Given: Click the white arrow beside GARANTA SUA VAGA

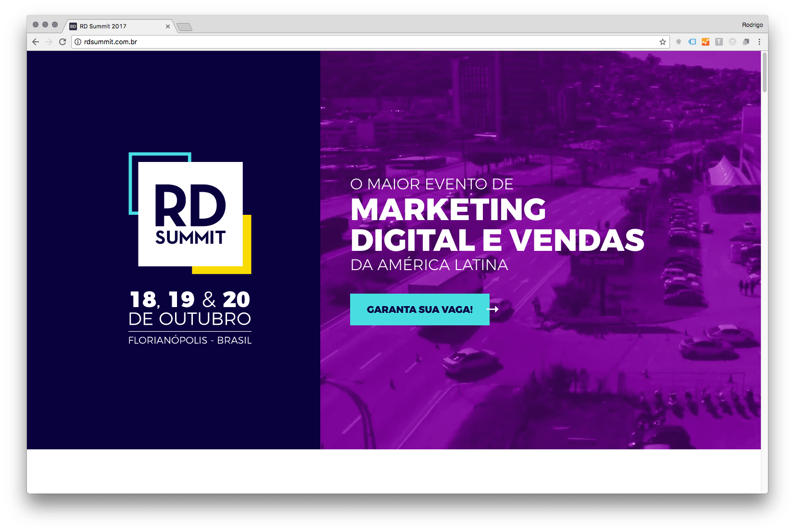Looking at the screenshot, I should (492, 309).
